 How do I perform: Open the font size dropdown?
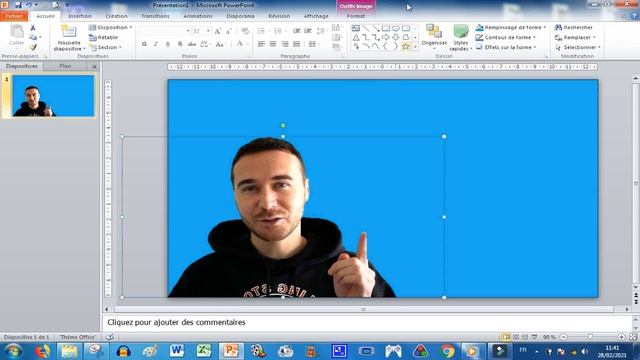point(208,31)
